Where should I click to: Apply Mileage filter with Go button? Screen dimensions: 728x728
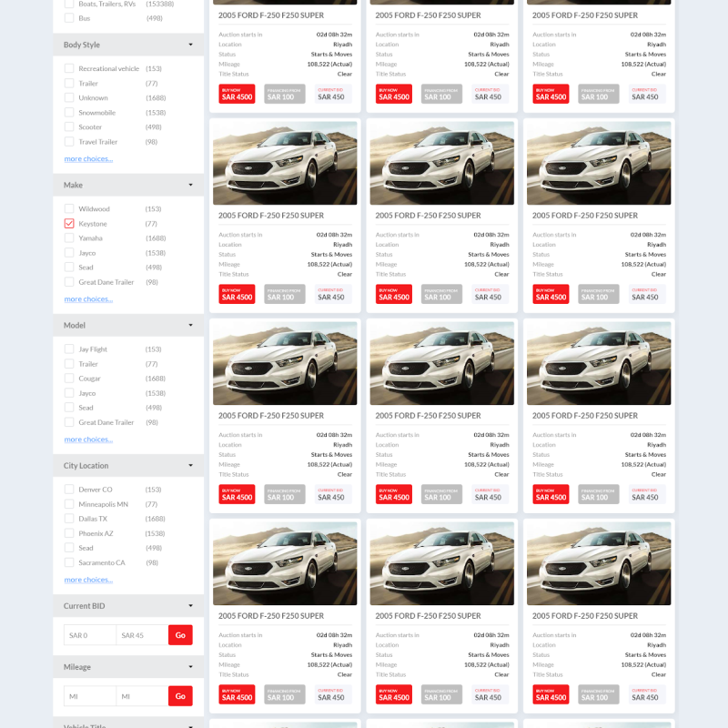[x=180, y=696]
